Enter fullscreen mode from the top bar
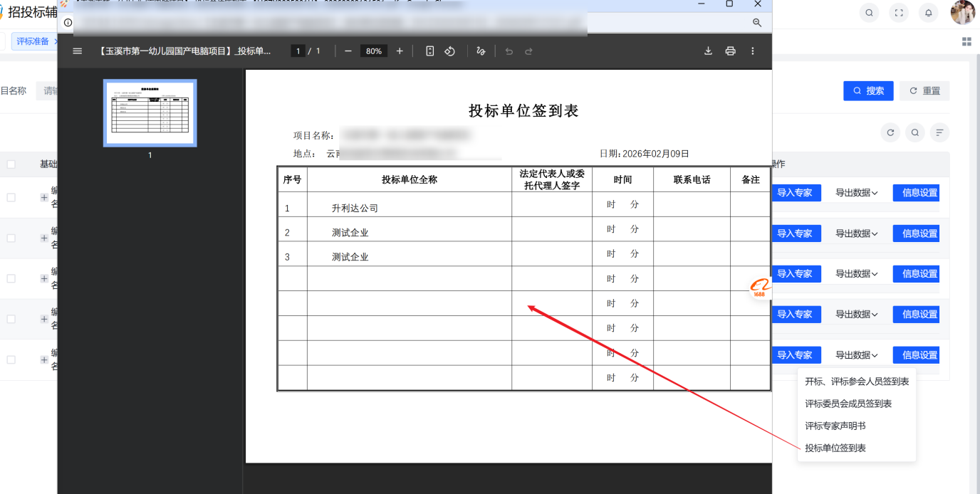This screenshot has height=494, width=980. 899,12
